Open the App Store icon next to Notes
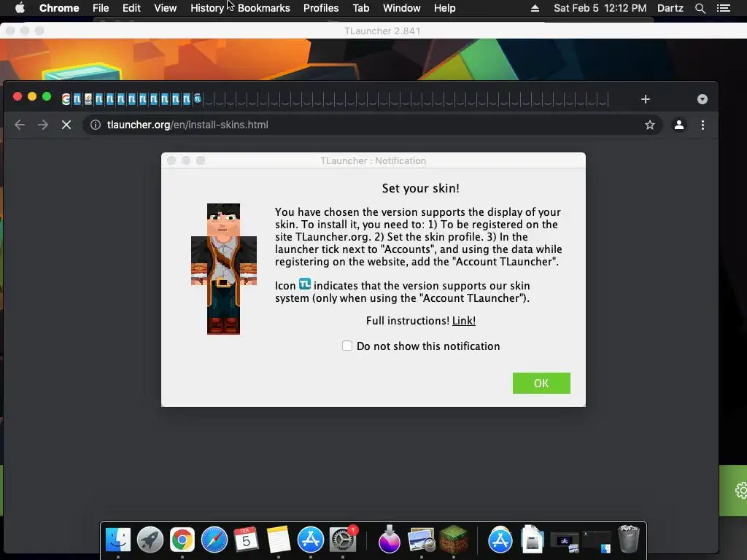This screenshot has height=560, width=747. click(x=311, y=540)
